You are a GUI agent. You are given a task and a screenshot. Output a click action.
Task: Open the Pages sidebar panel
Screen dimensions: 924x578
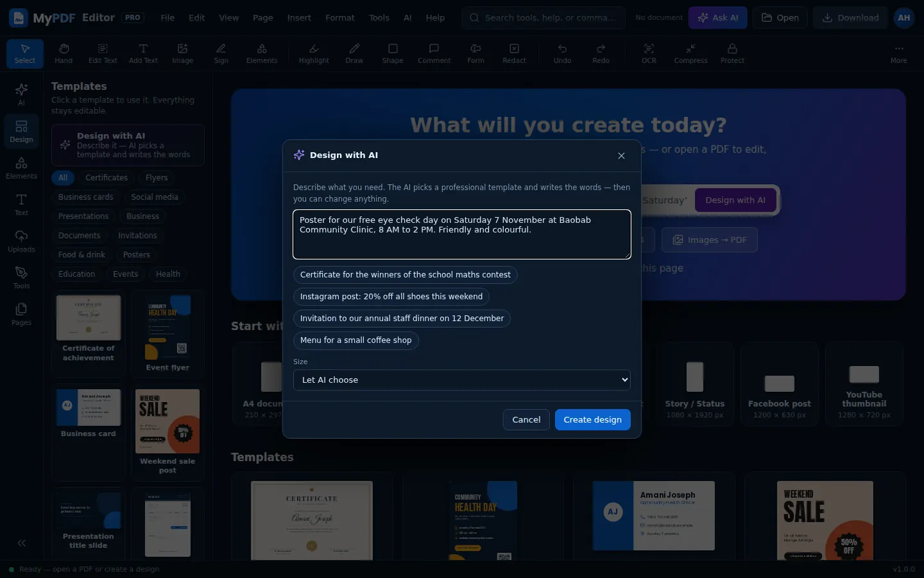coord(21,314)
